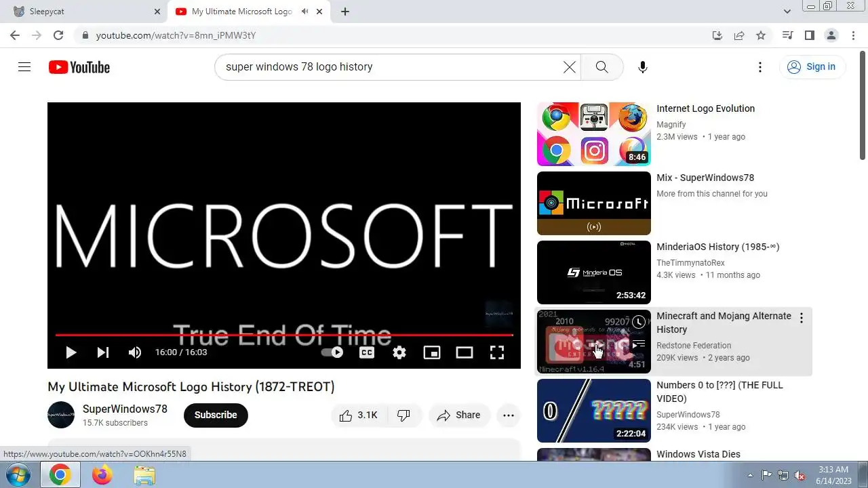Viewport: 868px width, 488px height.
Task: Clear the search box text with X
Action: (570, 67)
